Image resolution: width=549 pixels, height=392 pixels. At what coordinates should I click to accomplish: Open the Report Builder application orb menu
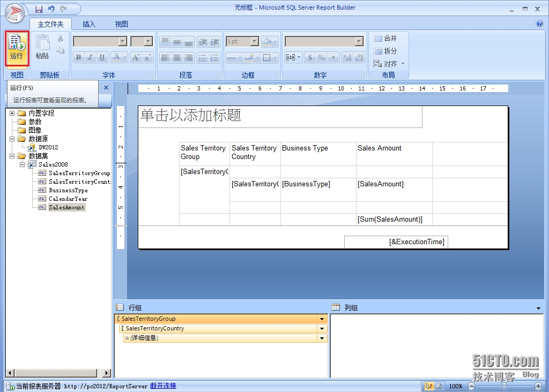(14, 13)
